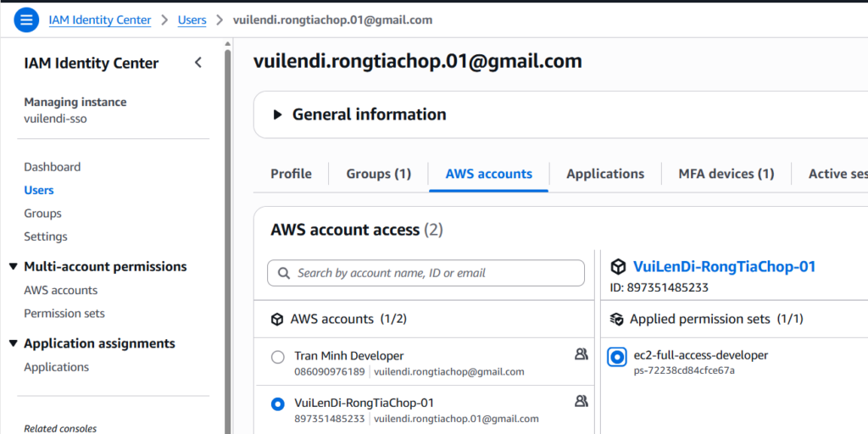Click the users icon in VuiLenDi-RongTiaChop-01 row

[581, 401]
